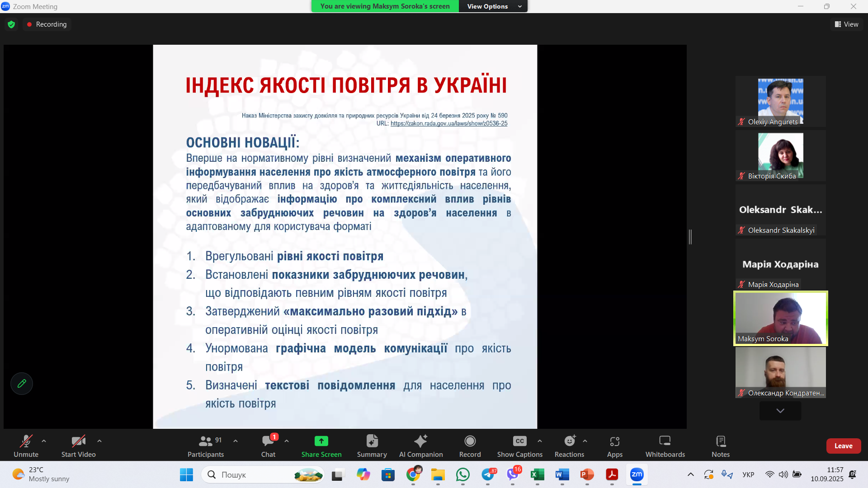This screenshot has width=868, height=488.
Task: Open the Whiteboards panel
Action: pyautogui.click(x=664, y=446)
